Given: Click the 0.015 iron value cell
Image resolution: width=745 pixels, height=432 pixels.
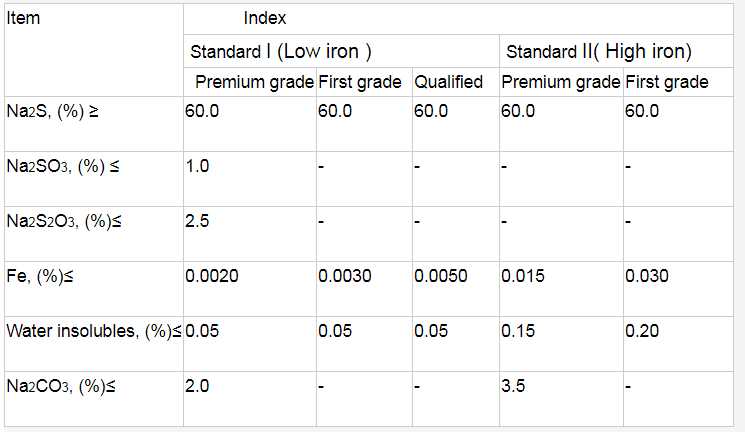Looking at the screenshot, I should click(x=523, y=276).
